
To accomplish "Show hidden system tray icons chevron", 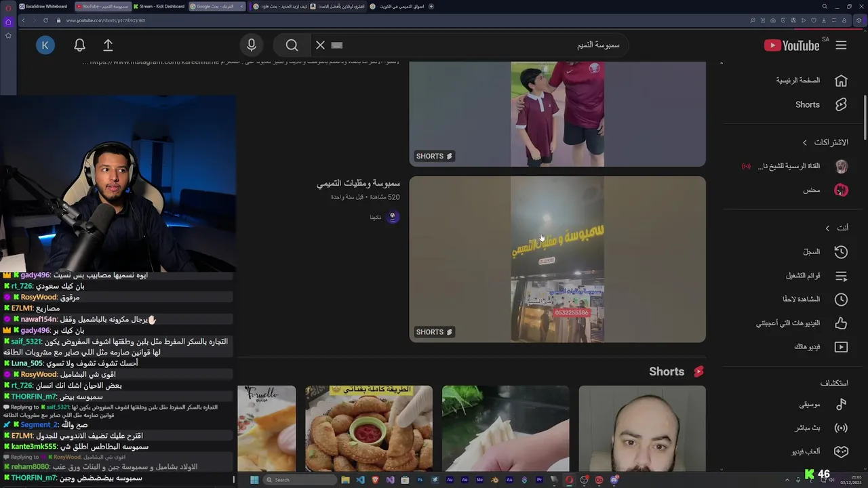I will [x=789, y=480].
